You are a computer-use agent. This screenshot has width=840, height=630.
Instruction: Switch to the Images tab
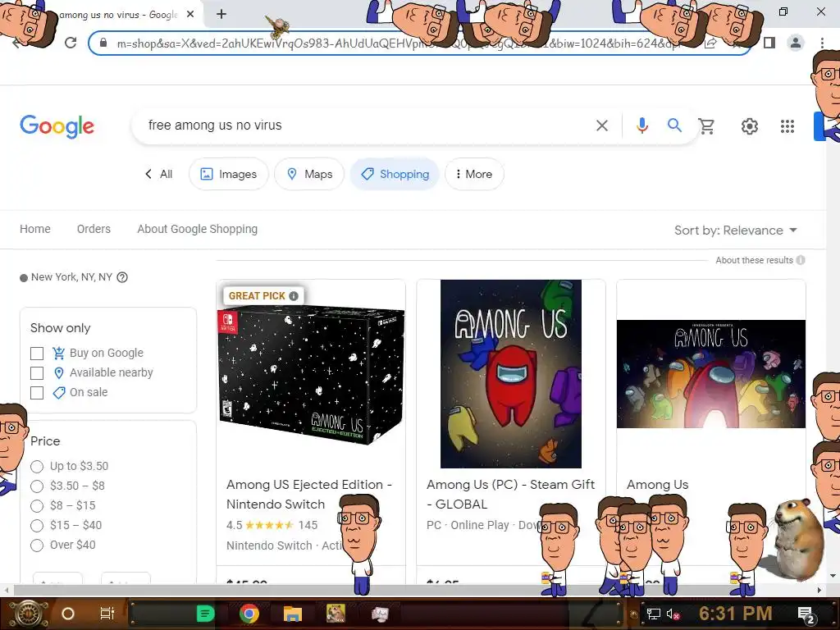coord(228,174)
